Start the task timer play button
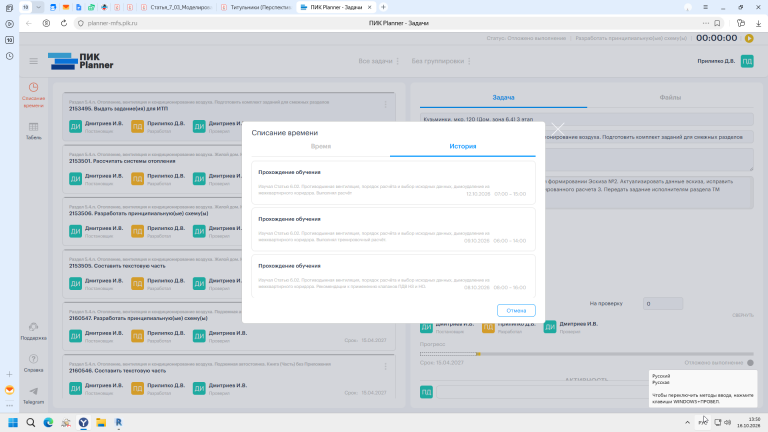The width and height of the screenshot is (768, 432). click(749, 38)
